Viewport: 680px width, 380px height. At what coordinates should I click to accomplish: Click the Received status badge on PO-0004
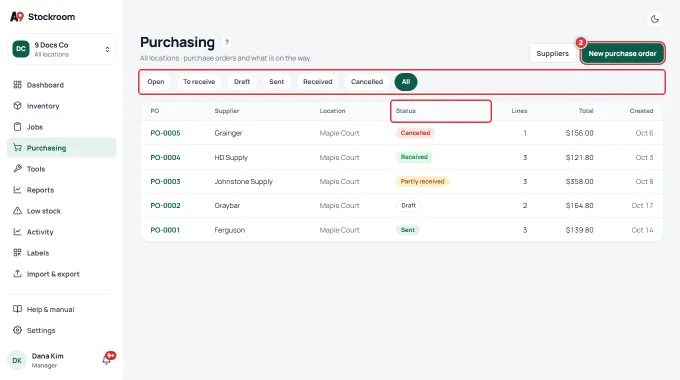pos(414,157)
